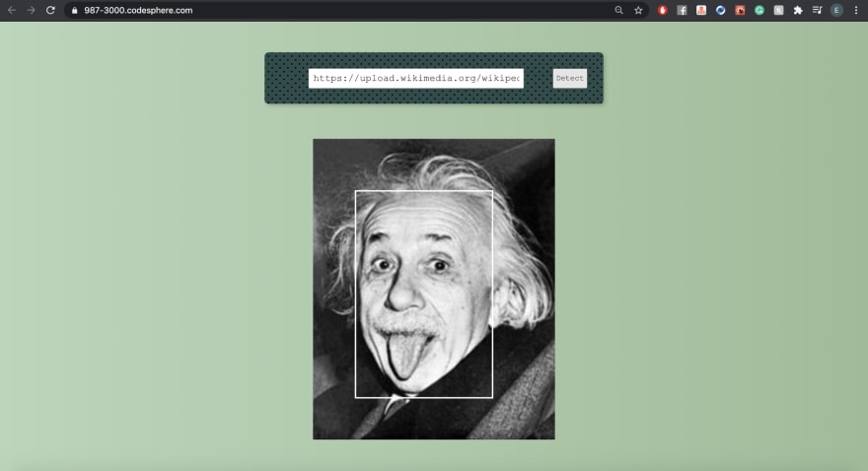Click the Einstein photo result
This screenshot has width=868, height=471.
click(x=434, y=289)
